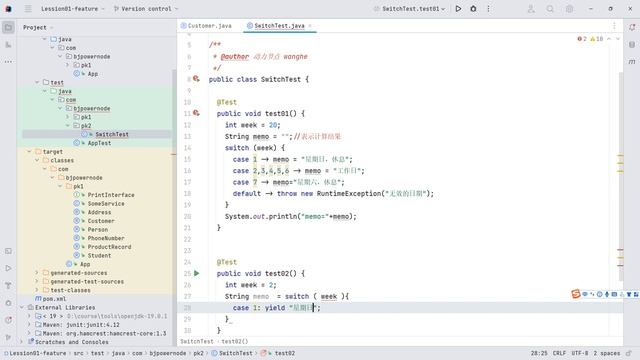Open the Database tool window
The image size is (640, 360).
pyautogui.click(x=632, y=44)
